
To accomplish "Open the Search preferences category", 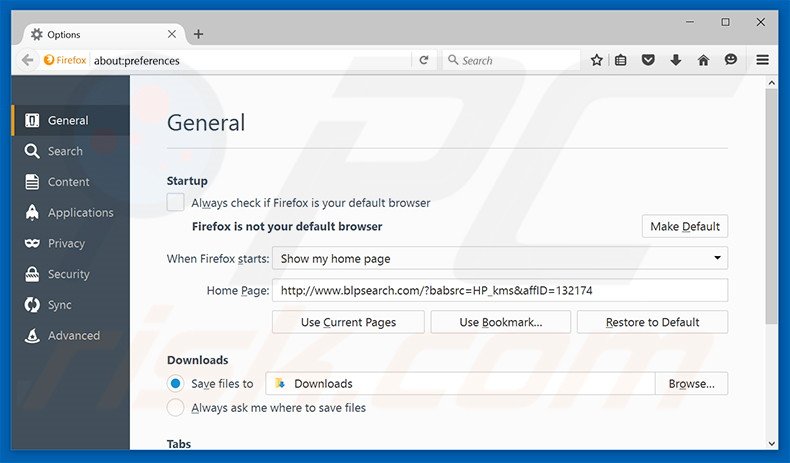I will (71, 151).
